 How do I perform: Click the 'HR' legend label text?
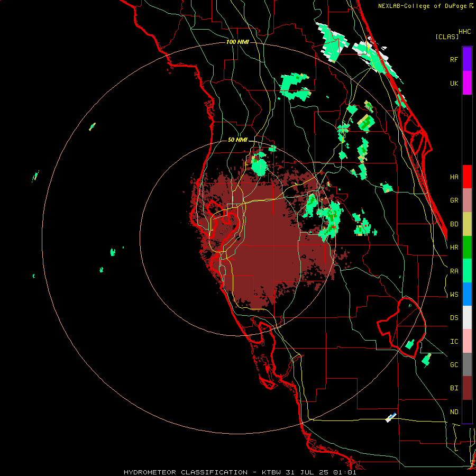pos(454,248)
